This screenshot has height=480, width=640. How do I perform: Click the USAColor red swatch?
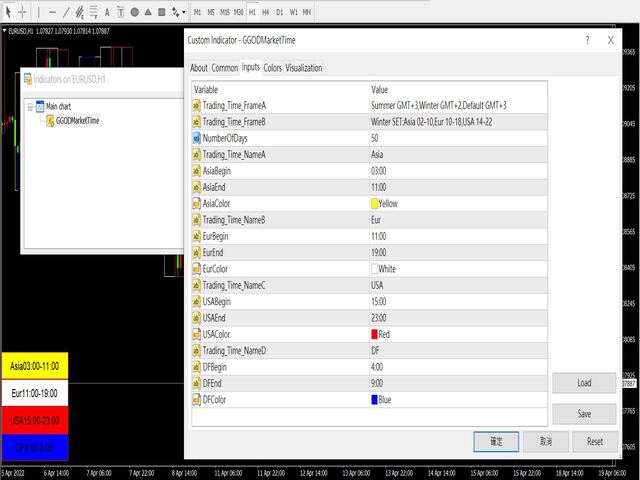click(374, 334)
